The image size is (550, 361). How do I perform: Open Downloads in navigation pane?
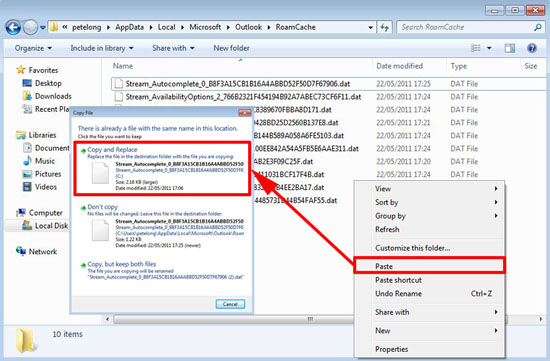[x=47, y=96]
